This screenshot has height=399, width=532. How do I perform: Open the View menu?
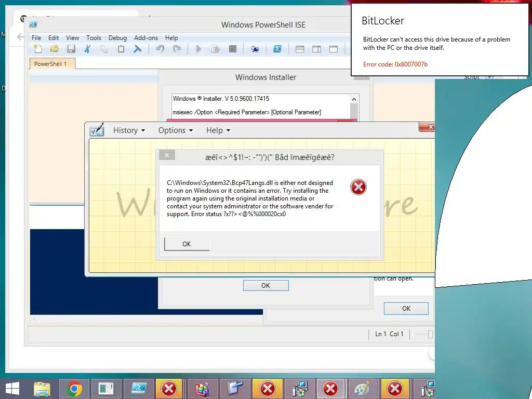(x=72, y=37)
